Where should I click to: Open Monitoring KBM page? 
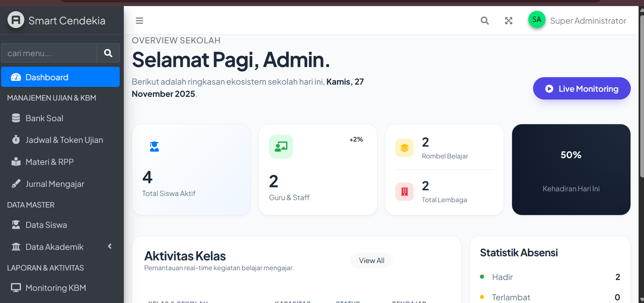coord(60,288)
